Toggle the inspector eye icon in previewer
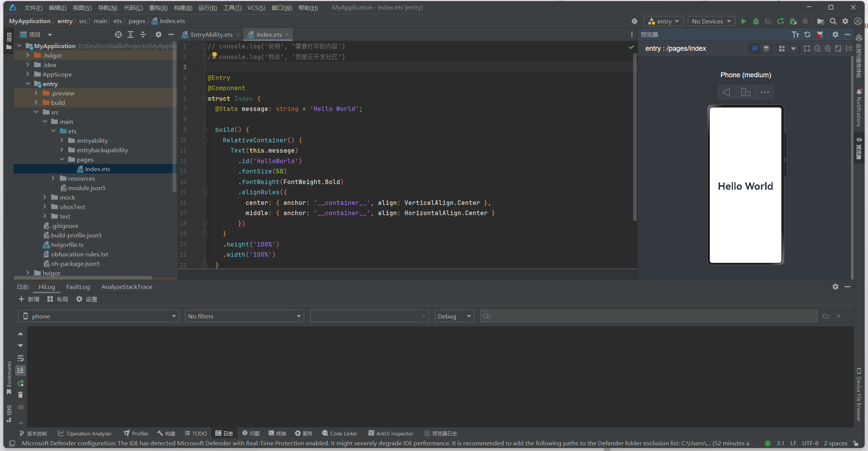868x451 pixels. tap(754, 48)
